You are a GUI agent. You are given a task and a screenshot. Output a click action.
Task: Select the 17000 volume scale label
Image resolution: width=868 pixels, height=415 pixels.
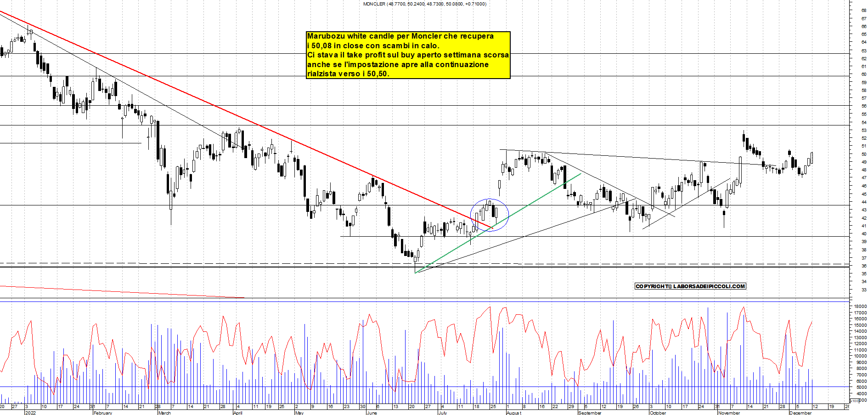860,313
